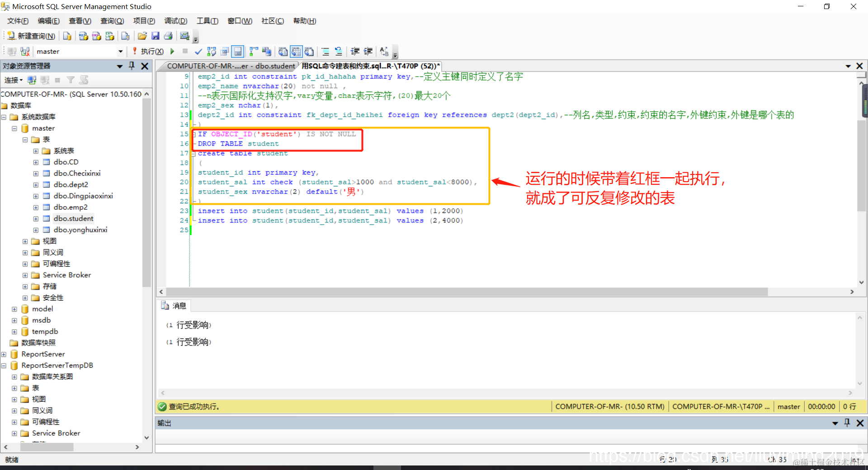Image resolution: width=868 pixels, height=470 pixels.
Task: Print the current query document
Action: [168, 36]
